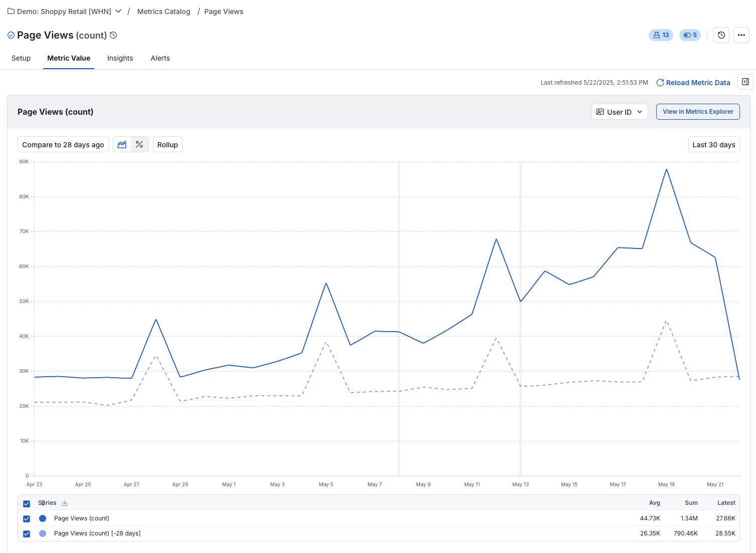
Task: Open the ellipsis more-options menu
Action: pos(741,35)
